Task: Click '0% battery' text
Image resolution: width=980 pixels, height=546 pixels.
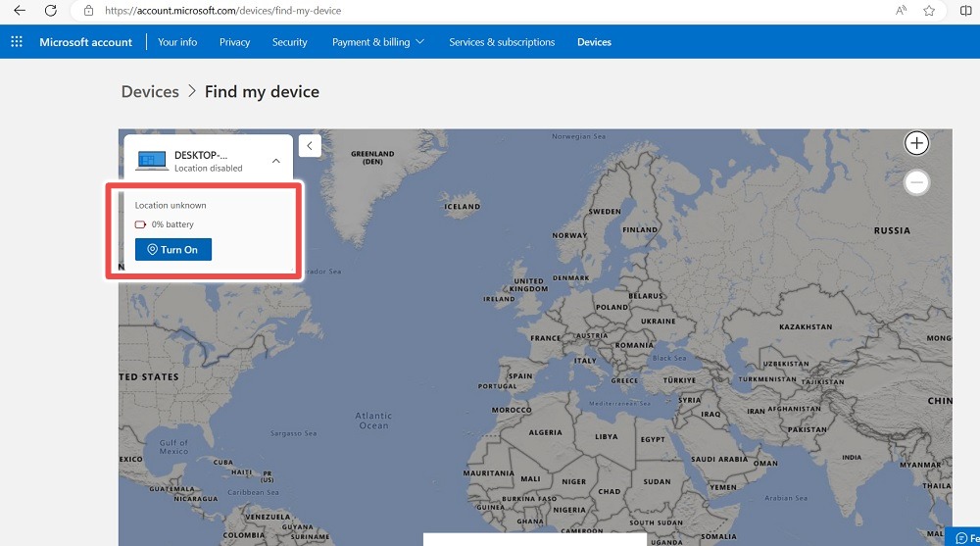Action: point(172,224)
